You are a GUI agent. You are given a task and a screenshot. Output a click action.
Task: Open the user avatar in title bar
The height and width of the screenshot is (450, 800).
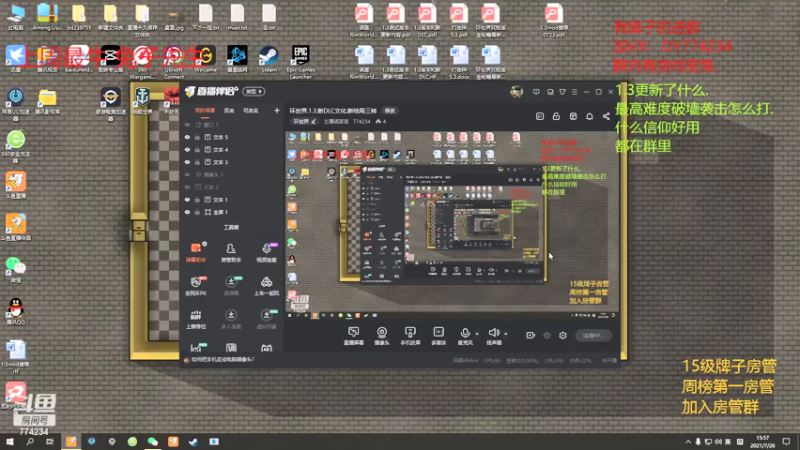pos(516,92)
